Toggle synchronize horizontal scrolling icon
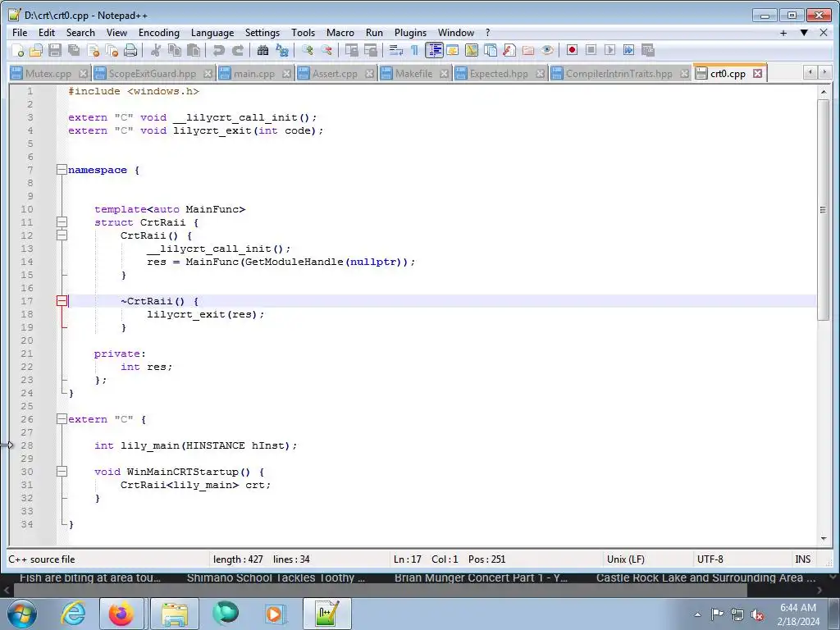The width and height of the screenshot is (840, 630). (370, 50)
